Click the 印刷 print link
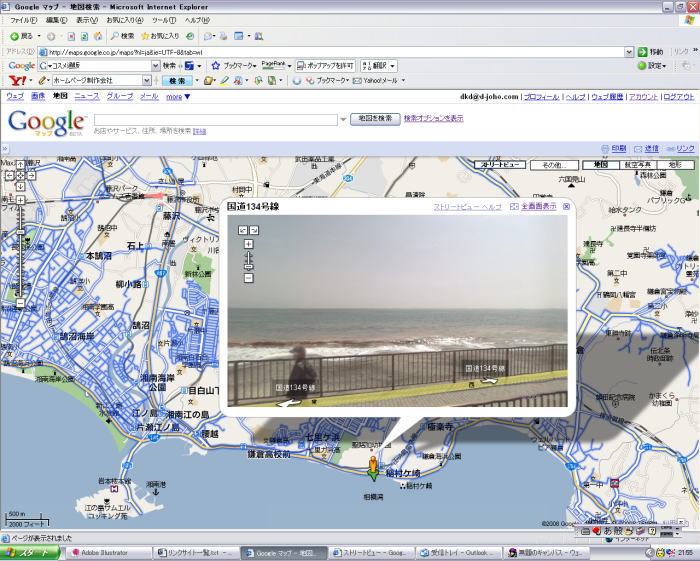This screenshot has height=561, width=700. point(618,149)
